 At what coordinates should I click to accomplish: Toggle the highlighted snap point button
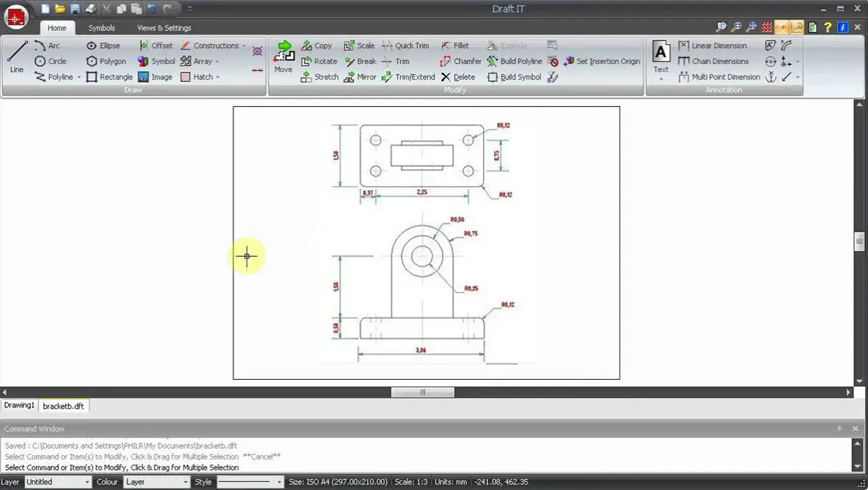click(781, 27)
